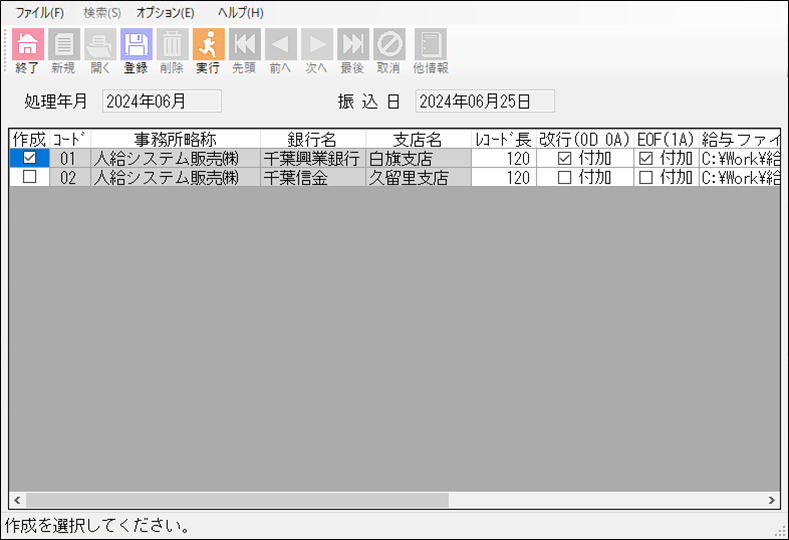The image size is (789, 540).
Task: Open the オプション(E) menu
Action: 165,13
